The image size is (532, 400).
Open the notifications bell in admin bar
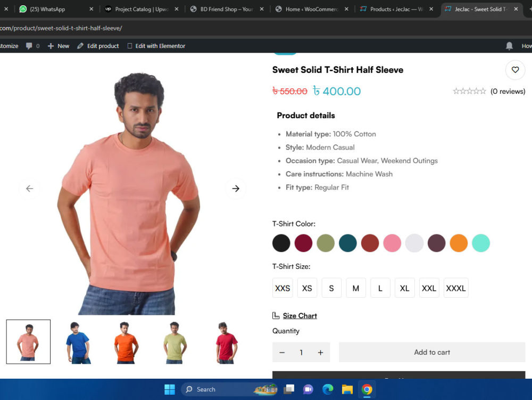(509, 46)
